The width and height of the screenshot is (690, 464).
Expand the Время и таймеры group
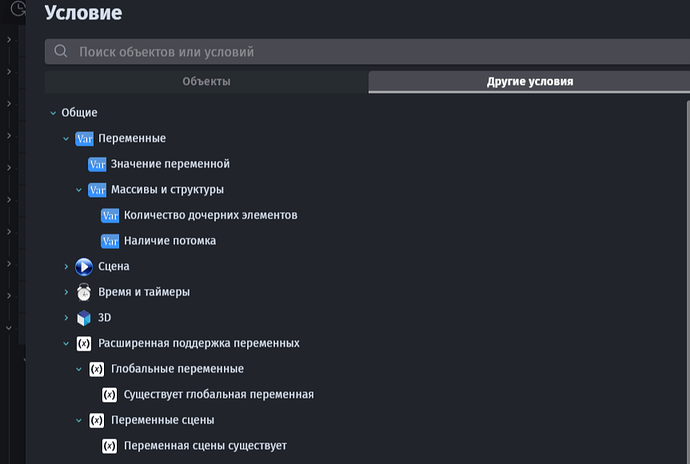[66, 292]
